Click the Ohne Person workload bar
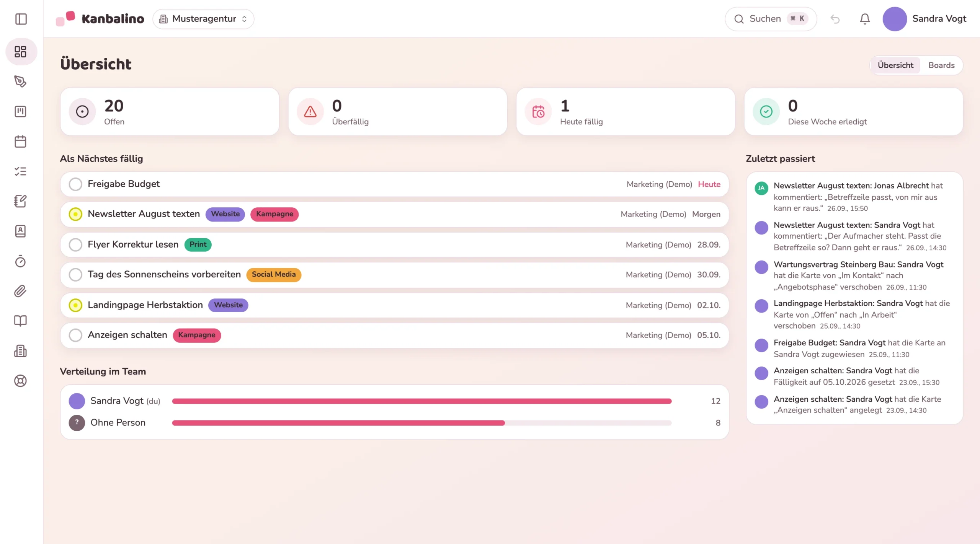 click(421, 423)
